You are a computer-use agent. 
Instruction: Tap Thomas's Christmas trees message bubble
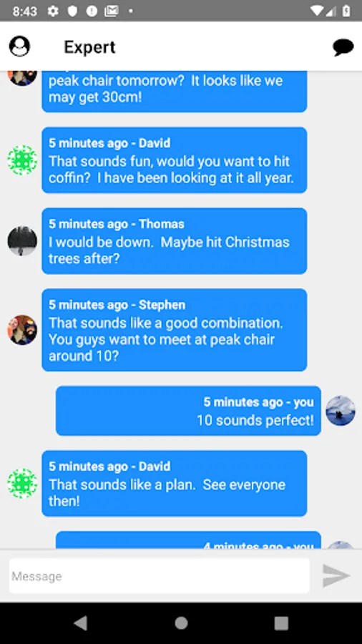[x=175, y=240]
